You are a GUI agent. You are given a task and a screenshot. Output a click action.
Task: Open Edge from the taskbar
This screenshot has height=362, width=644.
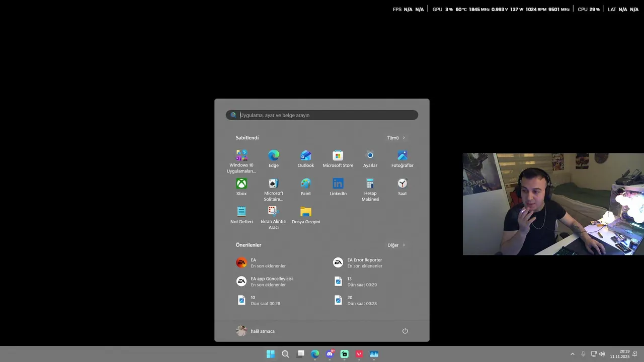[x=315, y=354]
